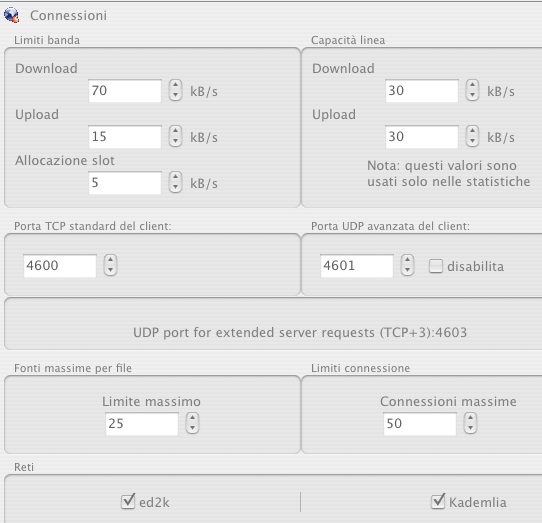Click the Limiti banda Download field showing 70

[125, 91]
